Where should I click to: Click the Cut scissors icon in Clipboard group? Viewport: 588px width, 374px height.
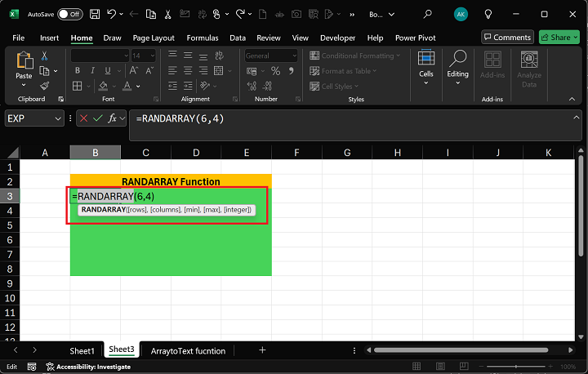click(44, 56)
